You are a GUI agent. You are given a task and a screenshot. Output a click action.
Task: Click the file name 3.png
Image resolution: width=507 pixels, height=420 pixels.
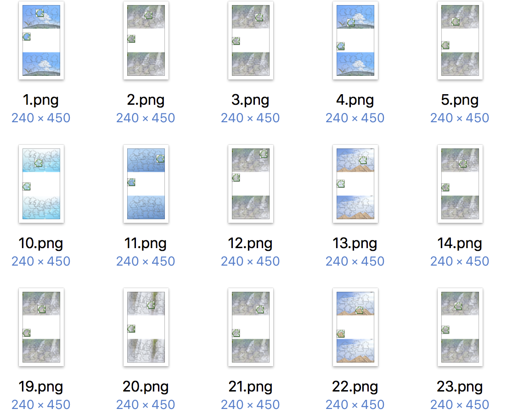(250, 100)
